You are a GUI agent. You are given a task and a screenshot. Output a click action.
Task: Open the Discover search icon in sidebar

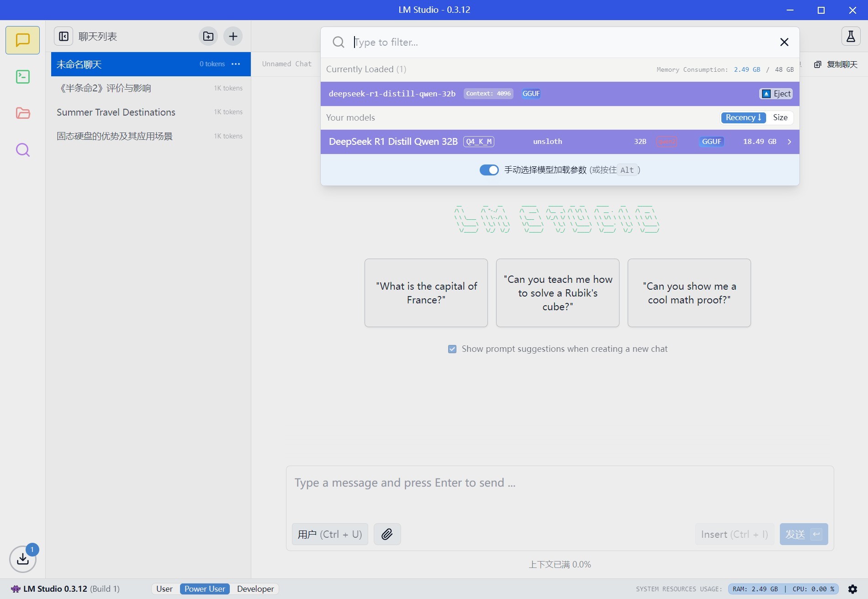tap(22, 150)
